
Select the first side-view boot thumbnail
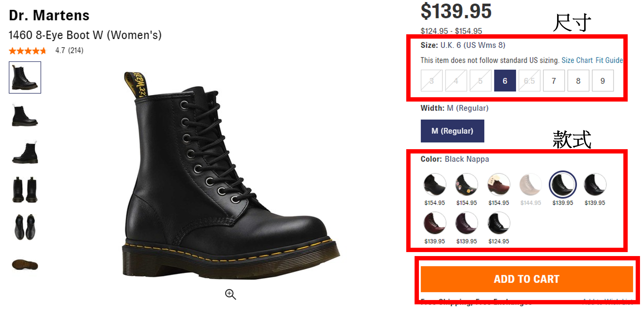[x=25, y=78]
